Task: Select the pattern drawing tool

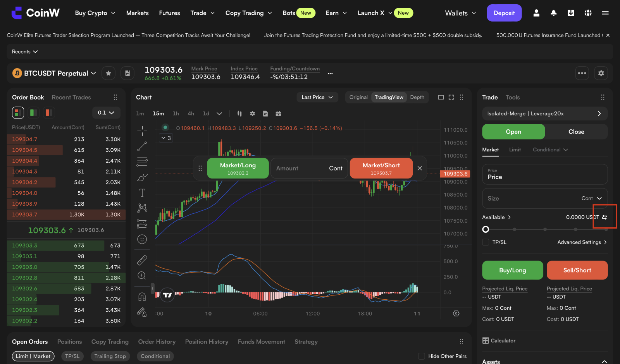Action: pos(142,208)
